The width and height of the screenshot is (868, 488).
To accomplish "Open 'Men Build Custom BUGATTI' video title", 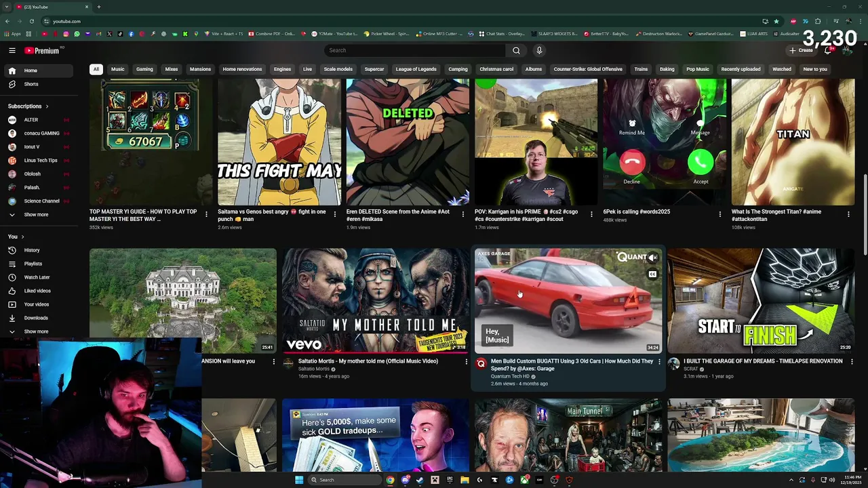I will [572, 365].
